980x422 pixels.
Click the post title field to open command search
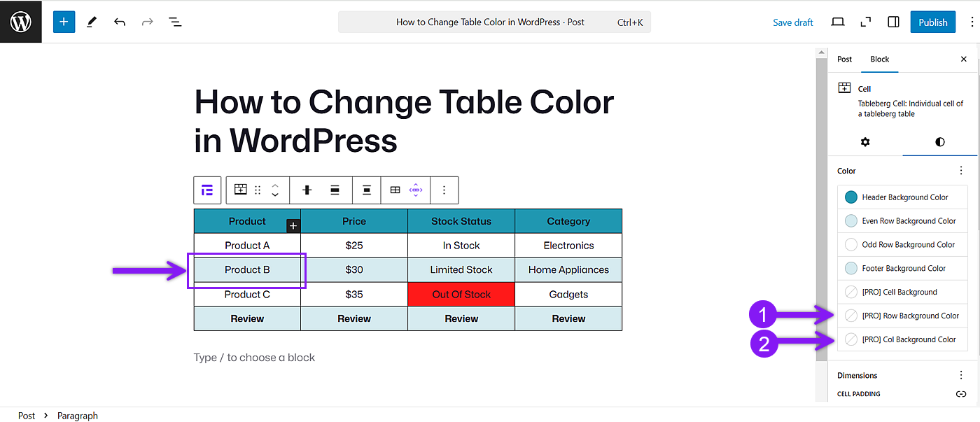click(x=494, y=22)
